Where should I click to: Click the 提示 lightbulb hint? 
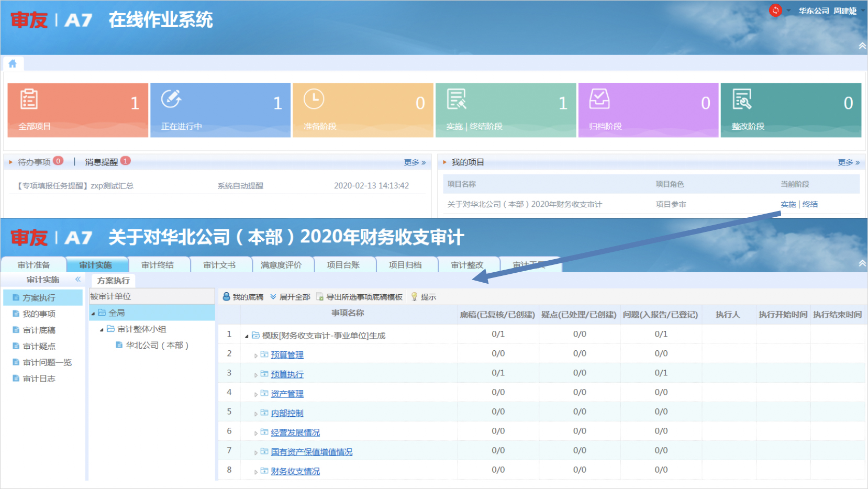[x=424, y=297]
